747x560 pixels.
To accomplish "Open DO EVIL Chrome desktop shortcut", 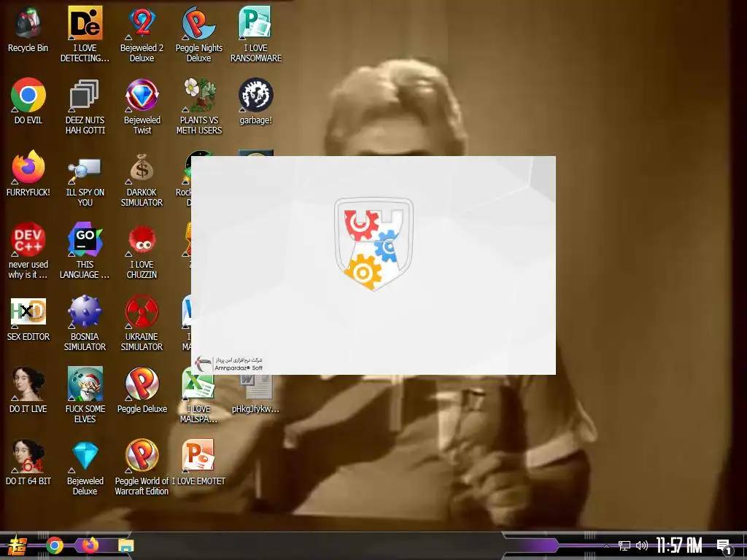I will click(28, 96).
